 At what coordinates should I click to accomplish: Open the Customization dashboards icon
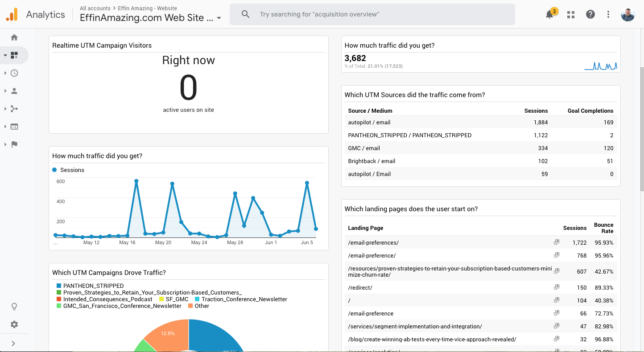point(14,55)
